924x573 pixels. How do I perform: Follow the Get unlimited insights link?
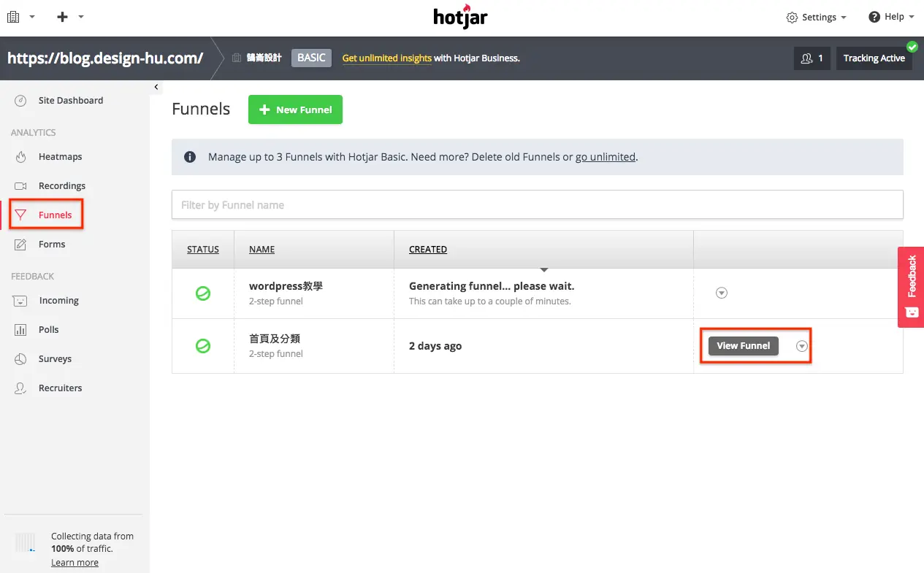pyautogui.click(x=387, y=58)
